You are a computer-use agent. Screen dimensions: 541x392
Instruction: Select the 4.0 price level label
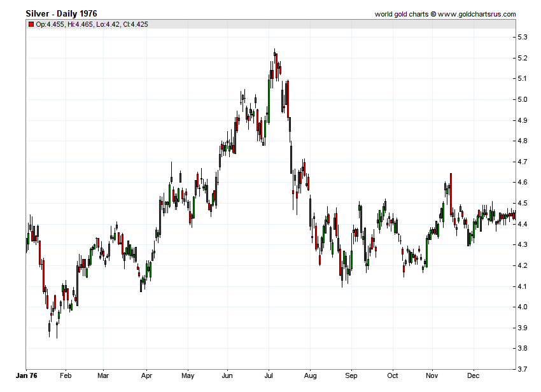point(523,307)
